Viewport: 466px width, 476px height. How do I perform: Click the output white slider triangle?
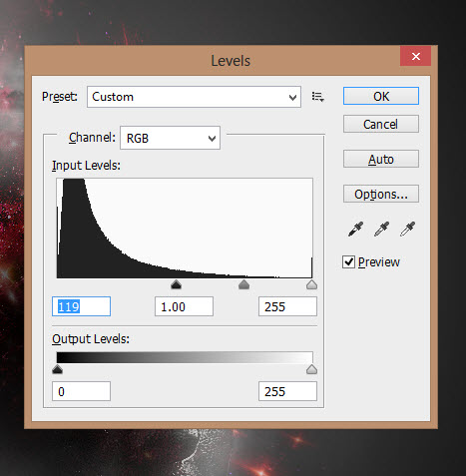[x=311, y=369]
